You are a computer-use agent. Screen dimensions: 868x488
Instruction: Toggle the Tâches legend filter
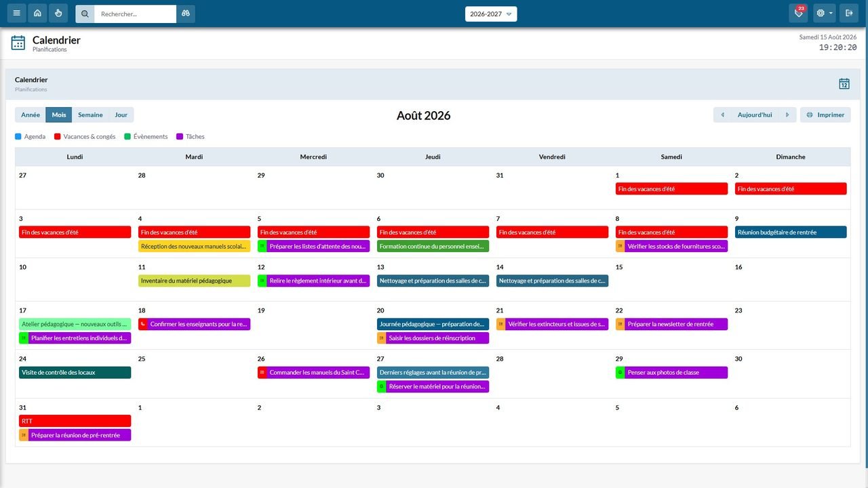191,137
